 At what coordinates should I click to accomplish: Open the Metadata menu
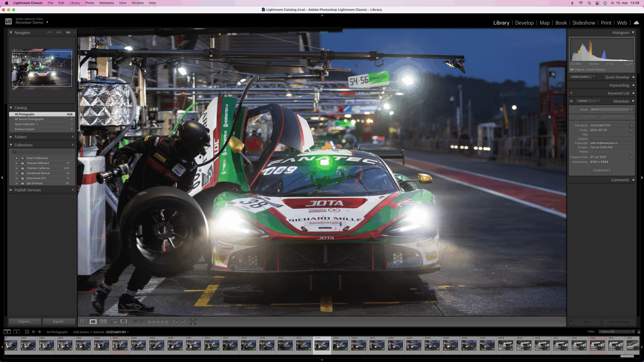[106, 3]
